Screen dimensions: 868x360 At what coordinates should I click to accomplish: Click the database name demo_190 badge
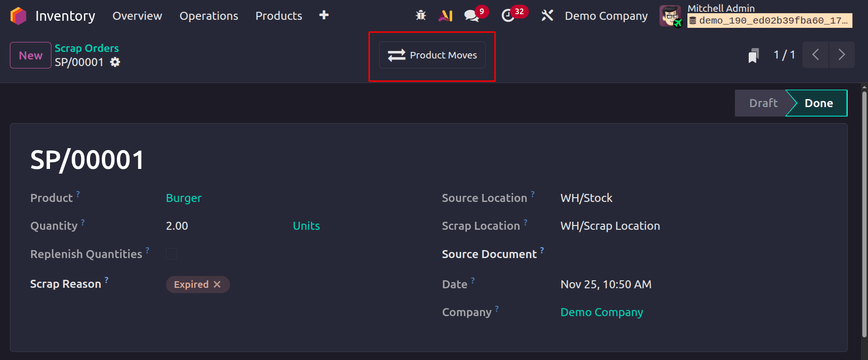pos(770,21)
